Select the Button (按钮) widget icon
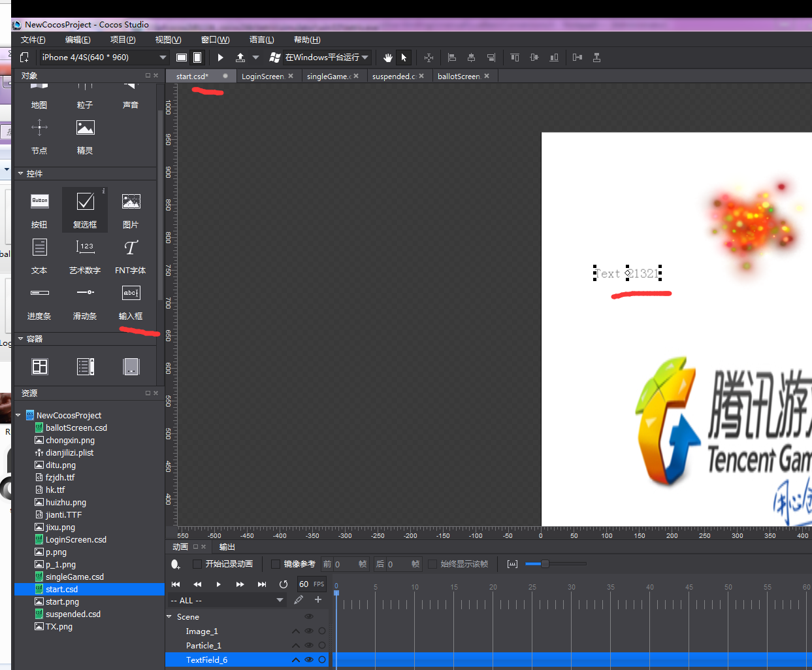The image size is (812, 670). pos(40,202)
